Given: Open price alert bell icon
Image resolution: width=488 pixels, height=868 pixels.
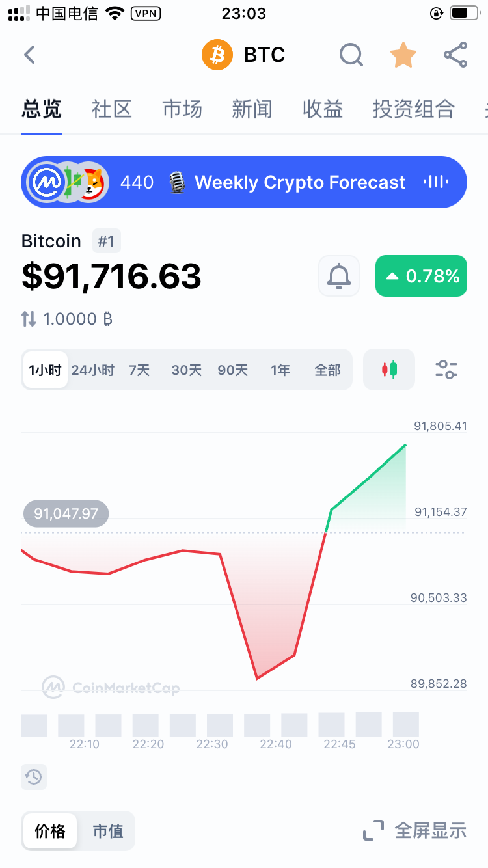Looking at the screenshot, I should coord(339,276).
